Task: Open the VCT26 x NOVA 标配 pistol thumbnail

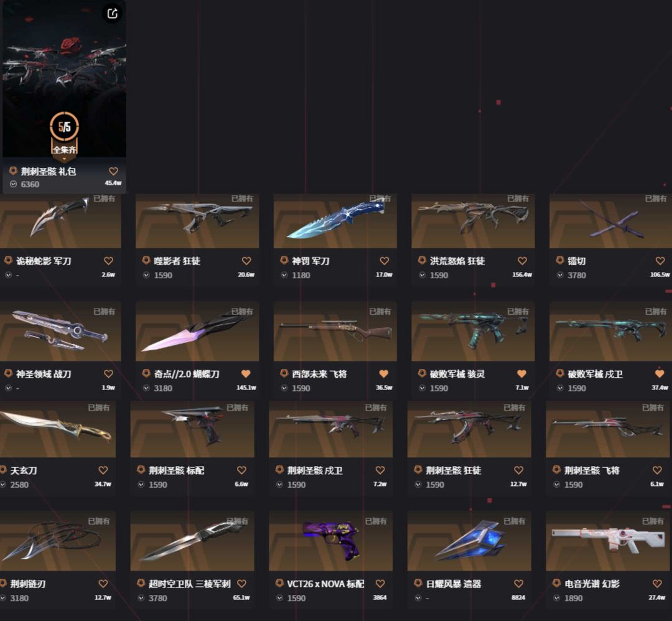Action: point(330,541)
